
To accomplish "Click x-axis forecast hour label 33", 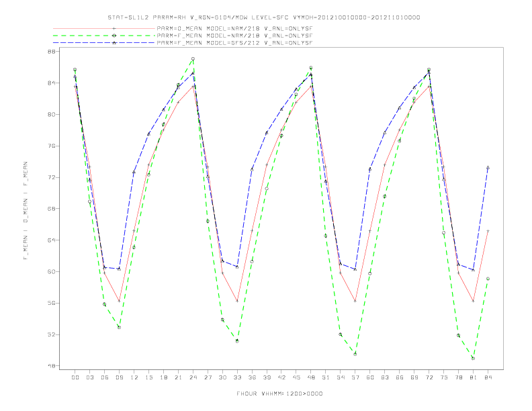I will pos(237,377).
